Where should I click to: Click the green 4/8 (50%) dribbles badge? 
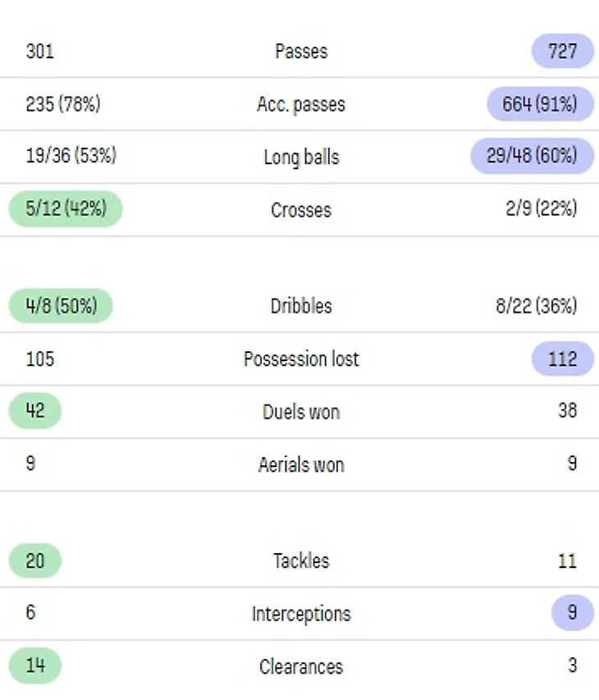tap(61, 306)
